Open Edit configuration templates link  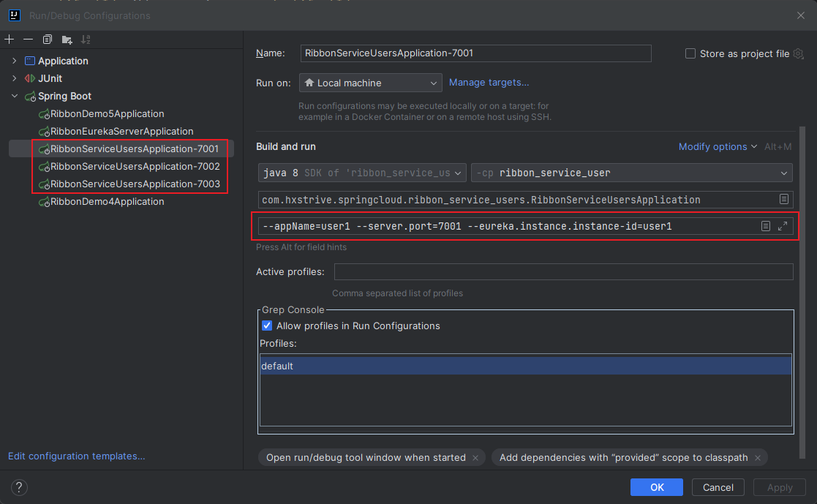point(77,456)
